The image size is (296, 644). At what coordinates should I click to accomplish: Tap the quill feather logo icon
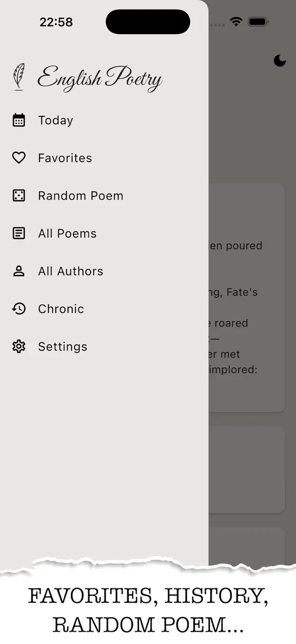[19, 78]
